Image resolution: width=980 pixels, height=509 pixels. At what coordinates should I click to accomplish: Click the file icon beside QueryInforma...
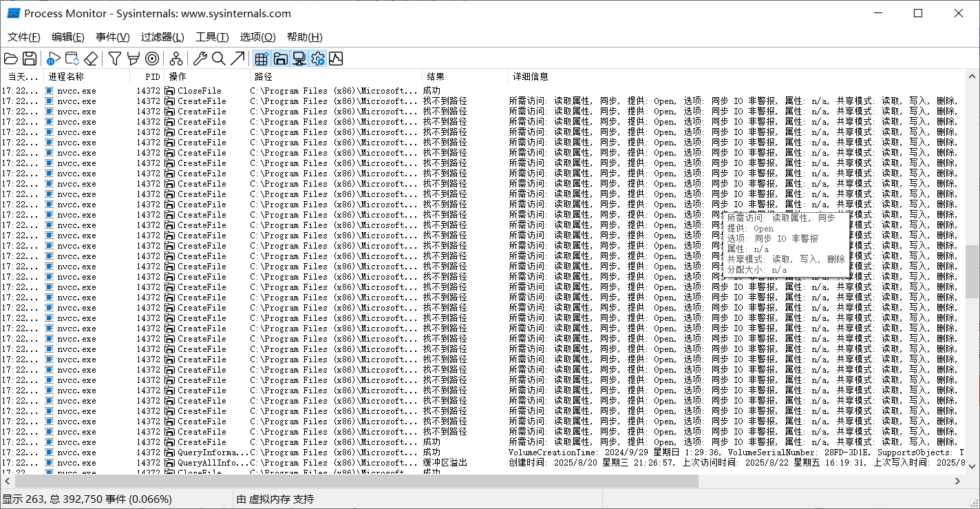click(170, 453)
